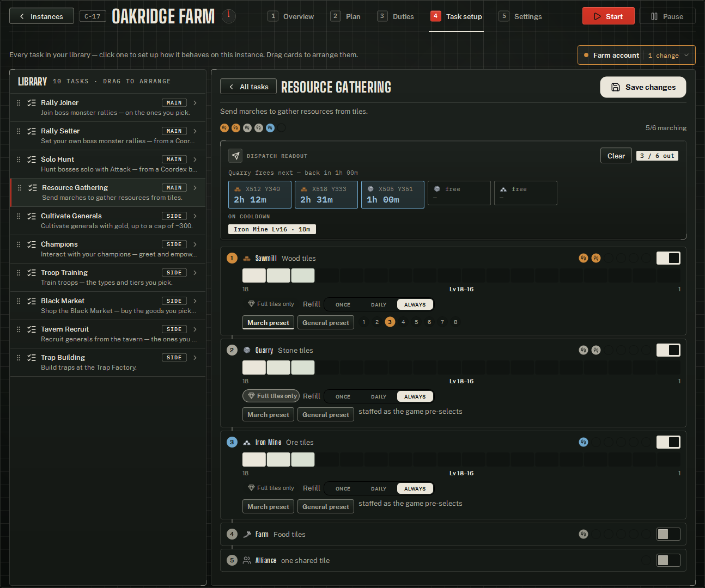
Task: Click the Farm food icon in row 4
Action: (x=247, y=535)
